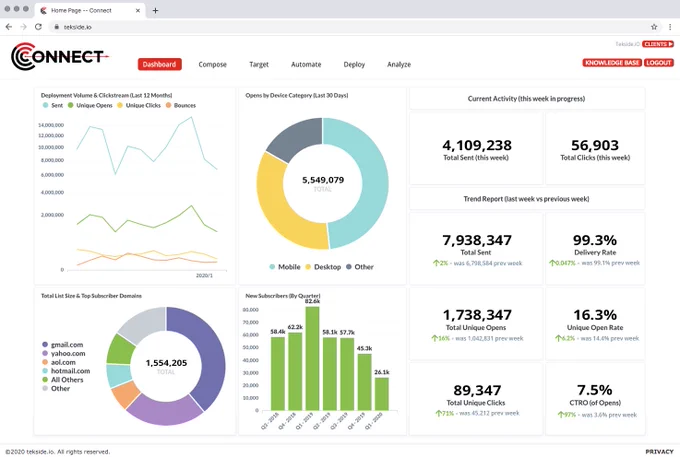680x457 pixels.
Task: Open the Deploy menu
Action: click(354, 64)
